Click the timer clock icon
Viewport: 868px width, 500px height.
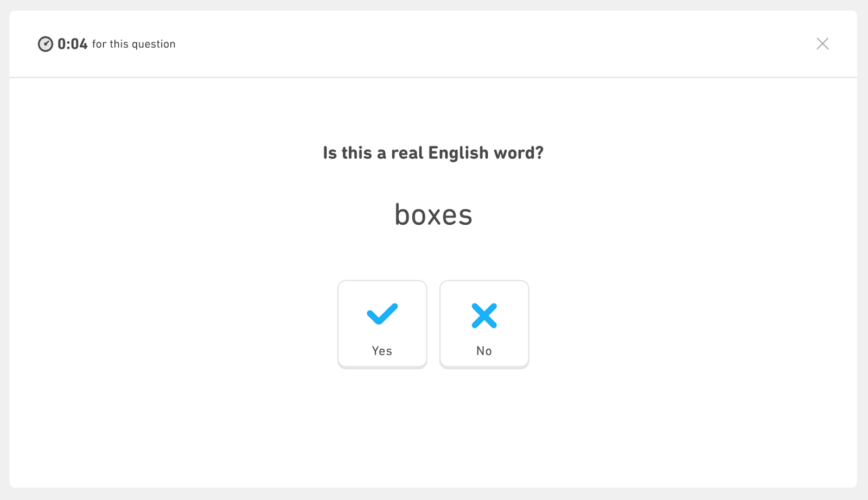click(x=45, y=44)
